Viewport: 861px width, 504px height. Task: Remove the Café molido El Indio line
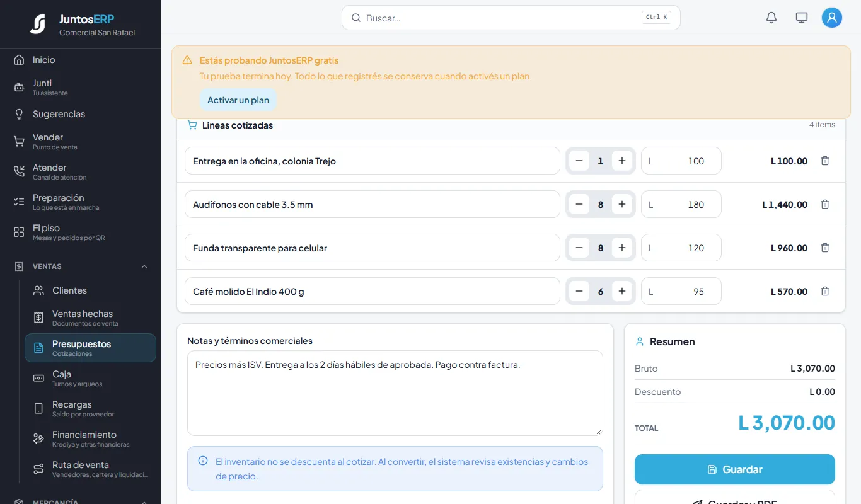point(825,291)
